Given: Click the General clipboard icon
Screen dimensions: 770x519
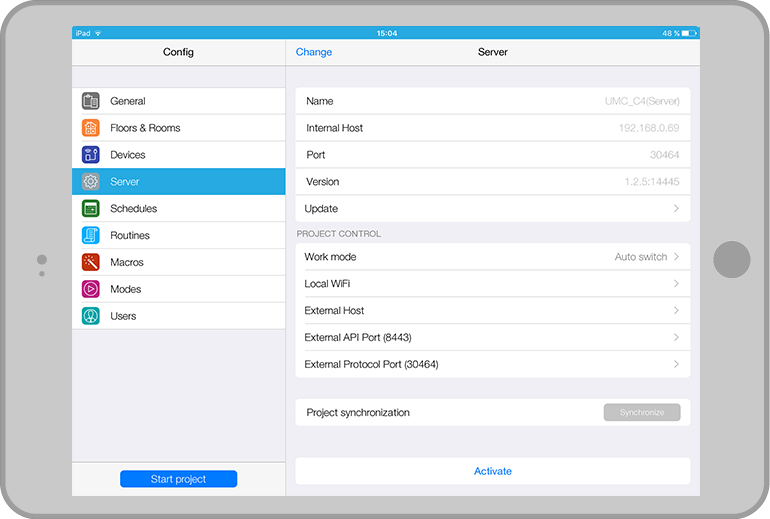Looking at the screenshot, I should point(91,101).
